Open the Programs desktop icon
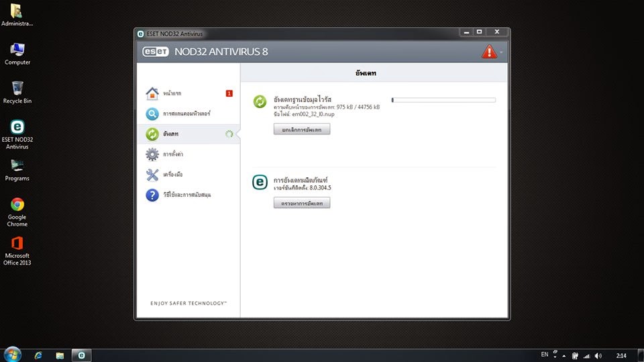Screen dimensions: 644x362 coord(17,171)
